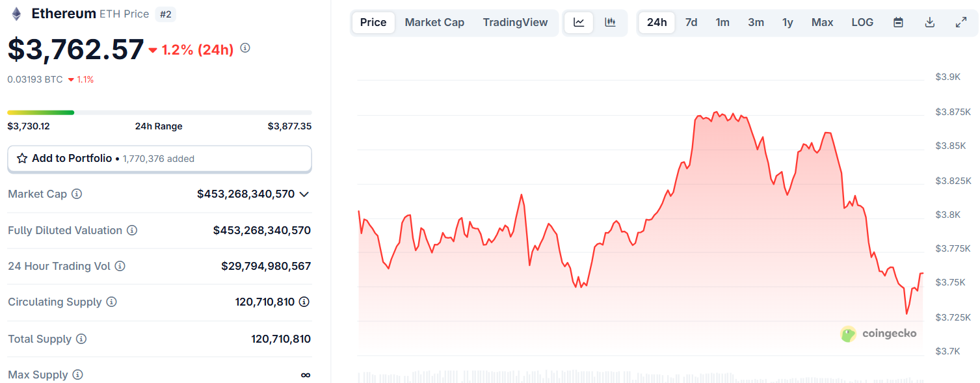Viewport: 980px width, 383px height.
Task: Select the 1y time range
Action: click(x=788, y=22)
